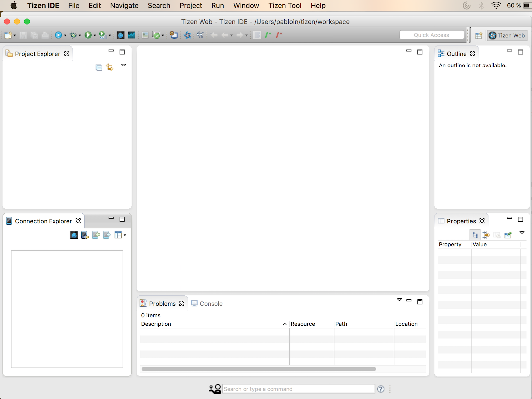
Task: Click the Bluetooth status icon
Action: pyautogui.click(x=481, y=6)
